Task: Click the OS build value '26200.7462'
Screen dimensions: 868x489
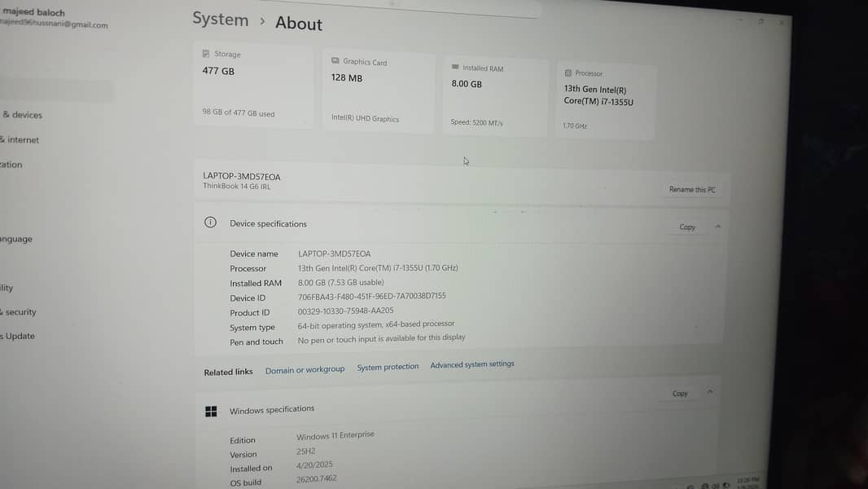Action: (x=316, y=478)
